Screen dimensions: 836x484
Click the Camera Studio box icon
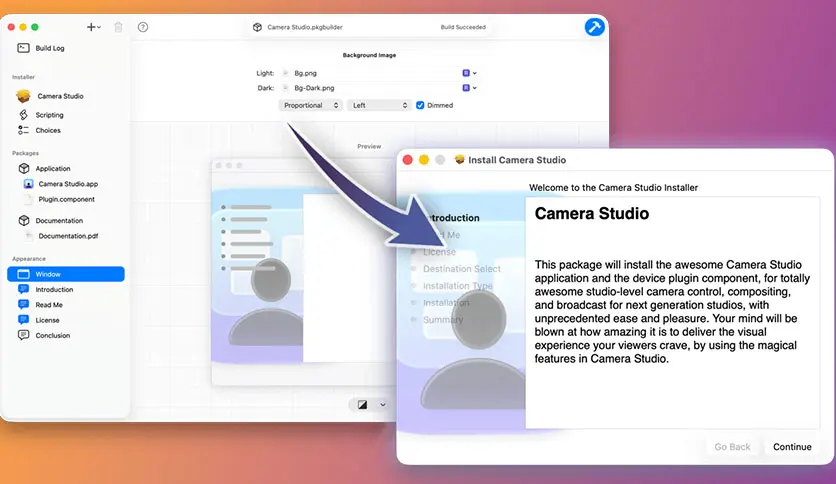click(x=23, y=96)
